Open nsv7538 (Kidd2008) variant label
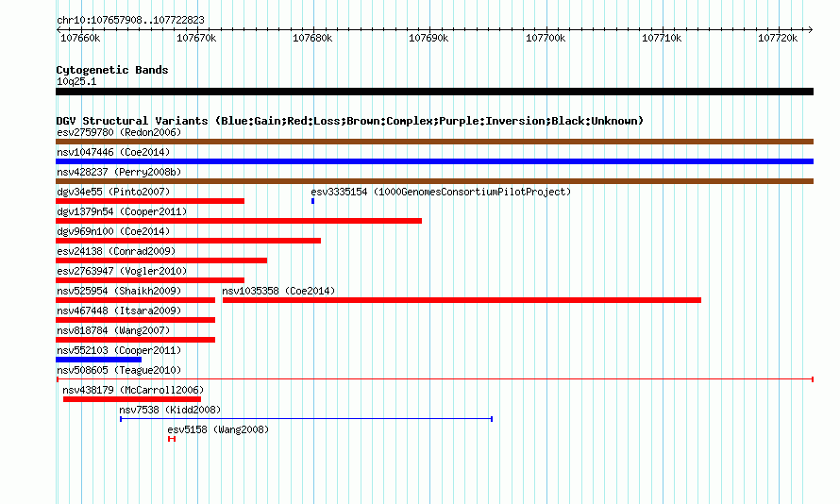The image size is (840, 504). click(x=170, y=410)
